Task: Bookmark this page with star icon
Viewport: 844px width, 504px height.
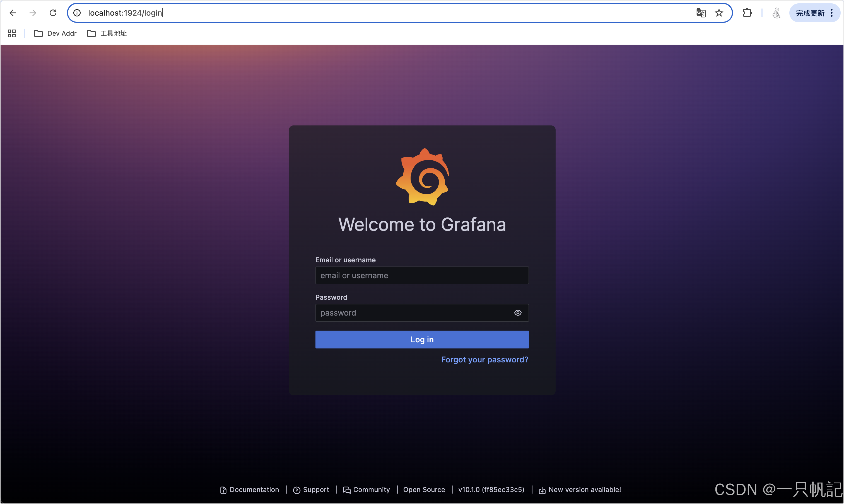Action: [x=719, y=13]
